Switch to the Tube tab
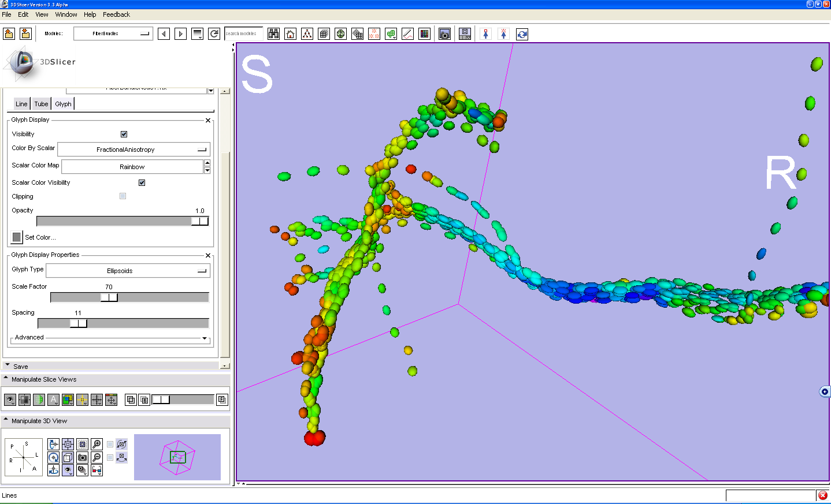 coord(41,104)
